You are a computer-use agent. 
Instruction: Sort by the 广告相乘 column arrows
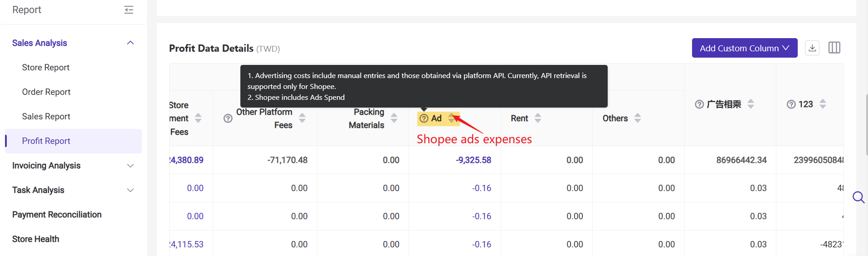pyautogui.click(x=751, y=104)
